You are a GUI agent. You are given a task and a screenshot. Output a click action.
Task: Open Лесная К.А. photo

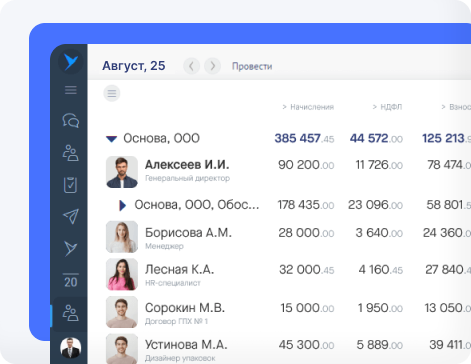[x=122, y=274]
